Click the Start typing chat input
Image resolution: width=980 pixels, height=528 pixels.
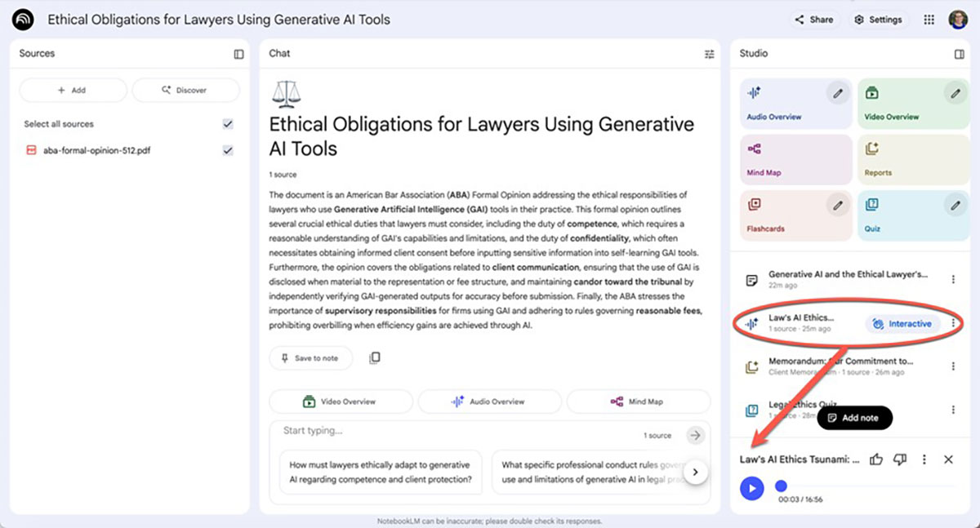[457, 431]
